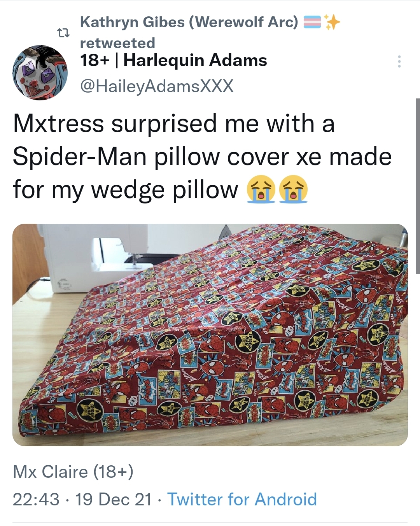Select the "Spider-Man pillow cover xe made" line
420x526 pixels.
point(202,157)
